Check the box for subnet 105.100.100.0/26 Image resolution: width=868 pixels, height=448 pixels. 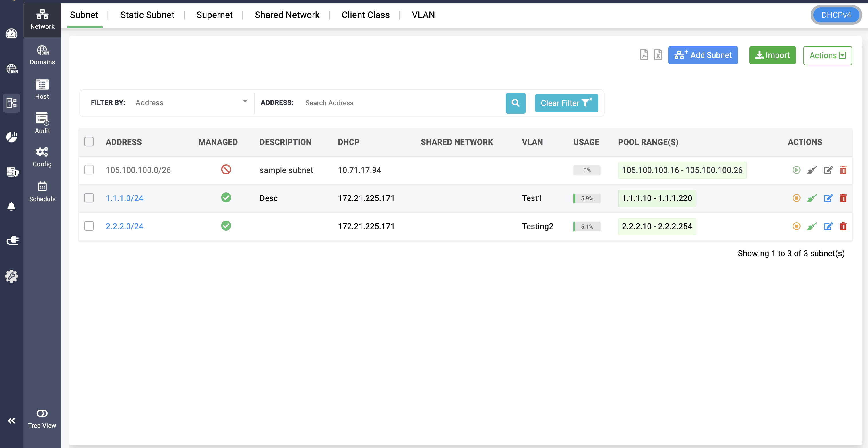tap(89, 170)
